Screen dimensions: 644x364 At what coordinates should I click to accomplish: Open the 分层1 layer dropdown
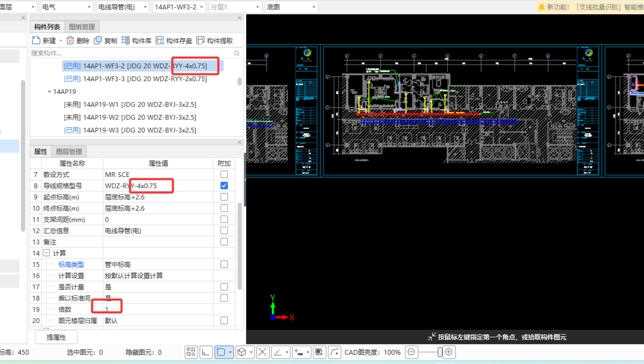tap(235, 7)
